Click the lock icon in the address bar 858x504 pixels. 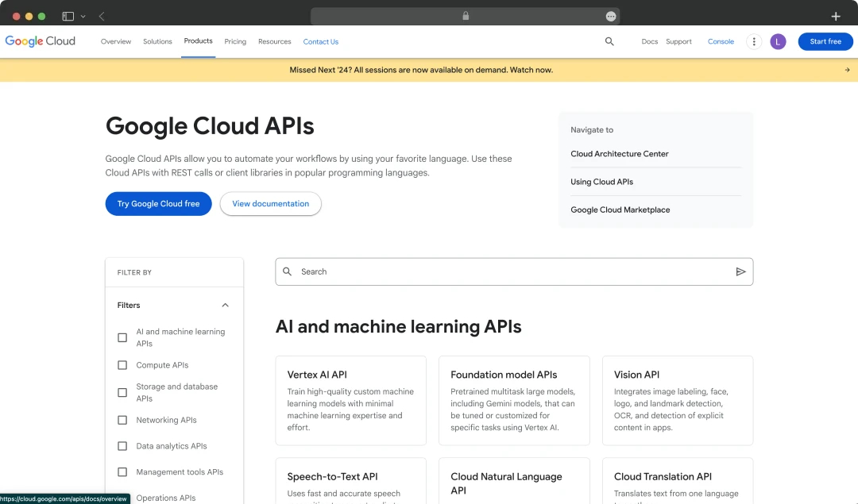[465, 15]
